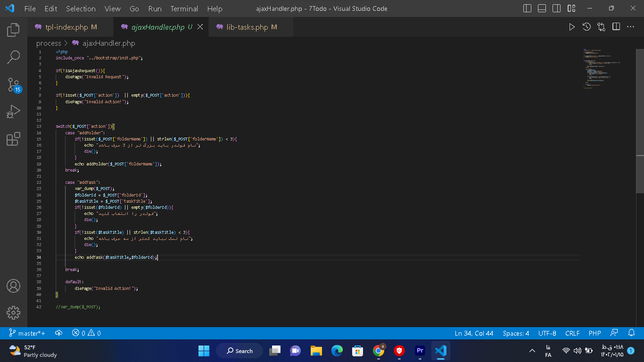The image size is (644, 362).
Task: Switch the FA input language indicator
Action: 548,351
